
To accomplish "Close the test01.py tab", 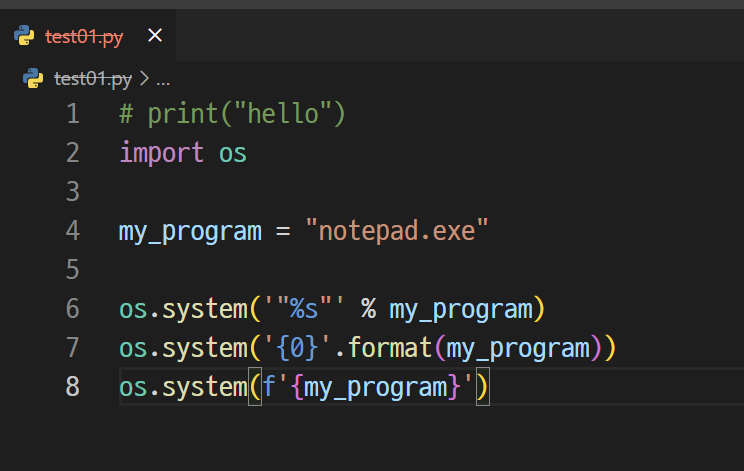I will pyautogui.click(x=155, y=35).
